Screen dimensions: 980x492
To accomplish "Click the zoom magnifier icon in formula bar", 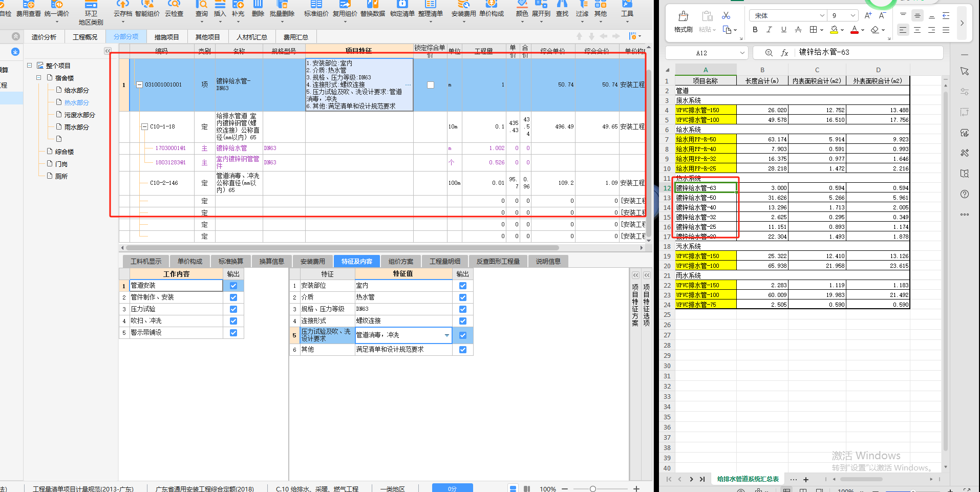I will pyautogui.click(x=769, y=53).
